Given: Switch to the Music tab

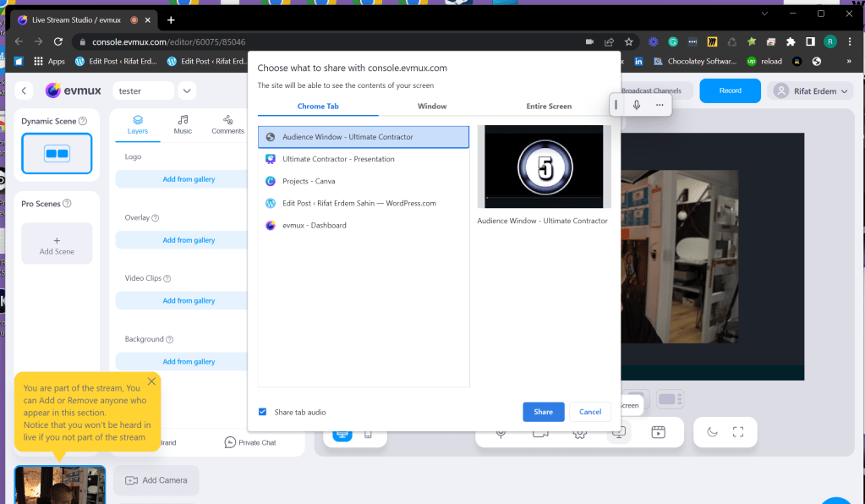Looking at the screenshot, I should pos(183,124).
